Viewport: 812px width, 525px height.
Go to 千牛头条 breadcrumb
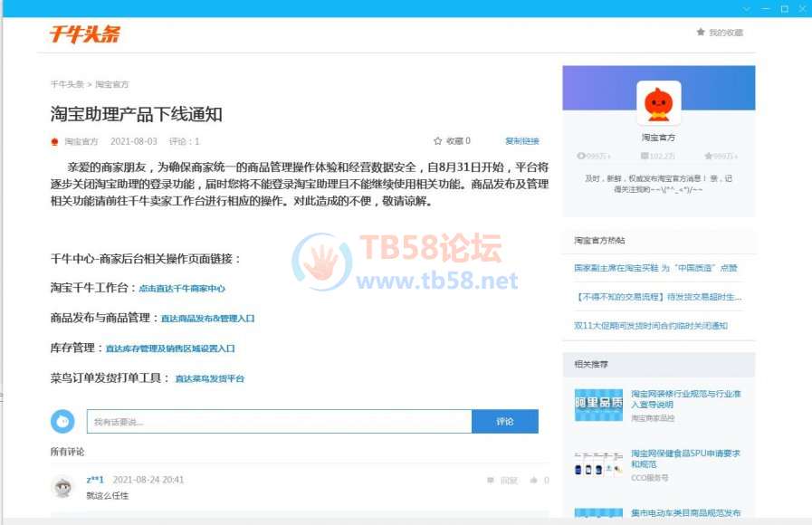point(67,84)
